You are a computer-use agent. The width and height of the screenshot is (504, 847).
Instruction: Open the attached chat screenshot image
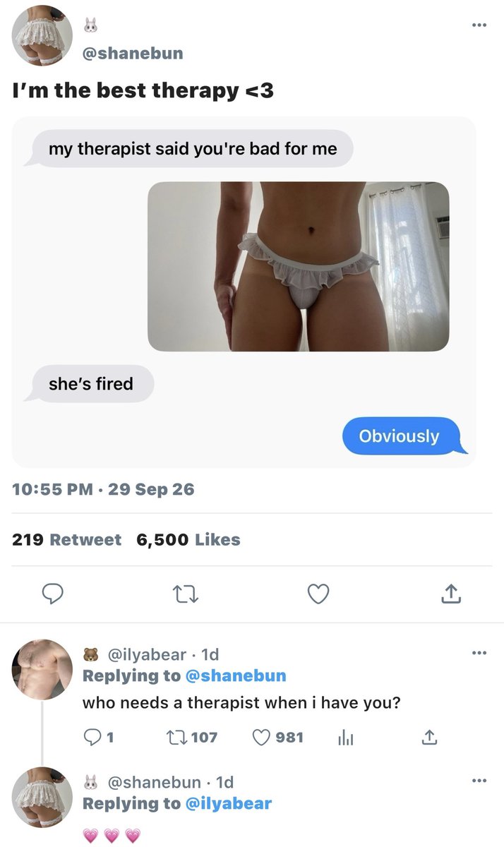(x=244, y=292)
